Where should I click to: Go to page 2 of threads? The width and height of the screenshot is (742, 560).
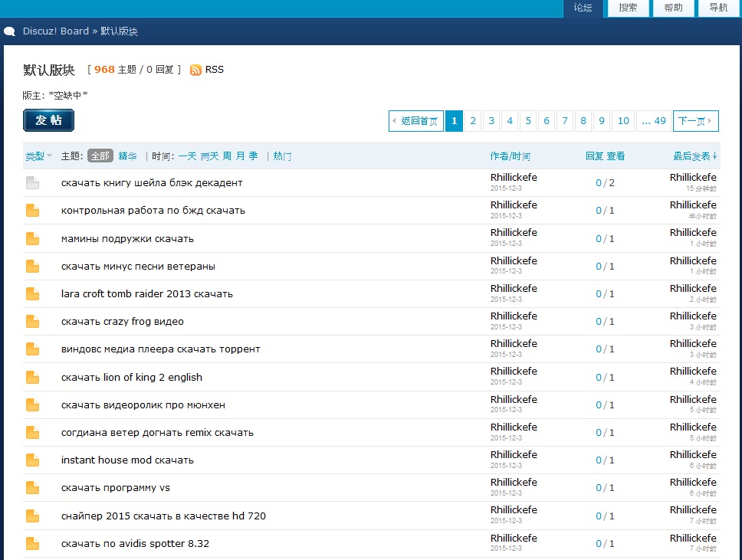click(473, 121)
